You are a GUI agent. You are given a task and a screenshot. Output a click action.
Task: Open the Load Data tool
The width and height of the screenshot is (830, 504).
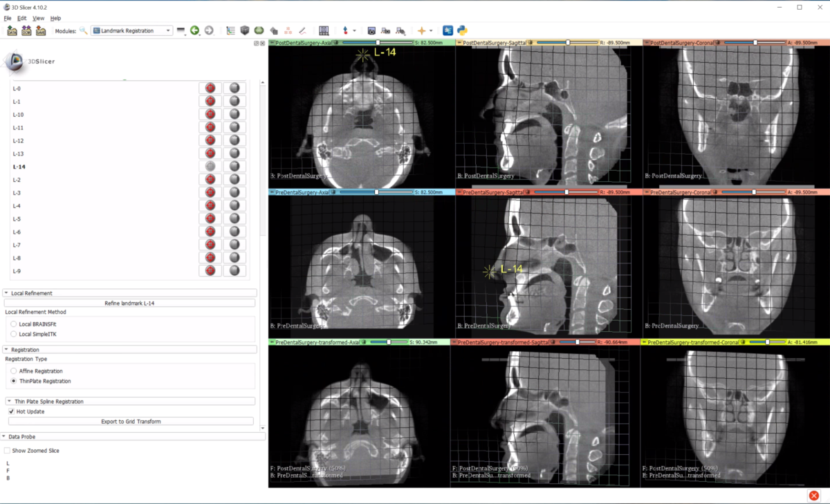pyautogui.click(x=11, y=30)
